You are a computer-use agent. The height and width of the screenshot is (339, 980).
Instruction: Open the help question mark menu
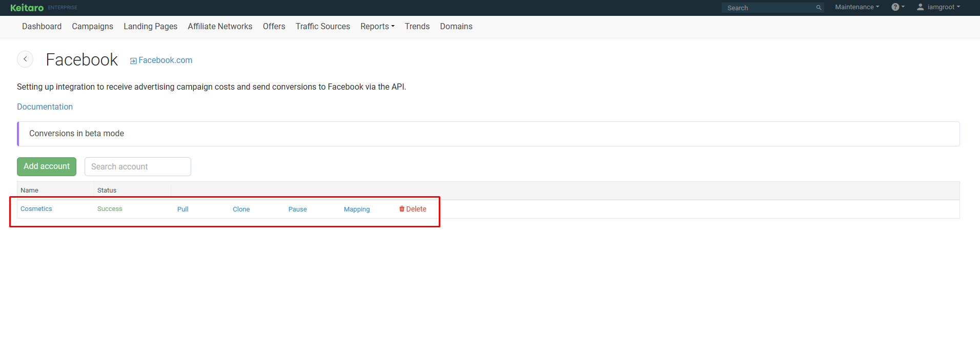(x=898, y=7)
